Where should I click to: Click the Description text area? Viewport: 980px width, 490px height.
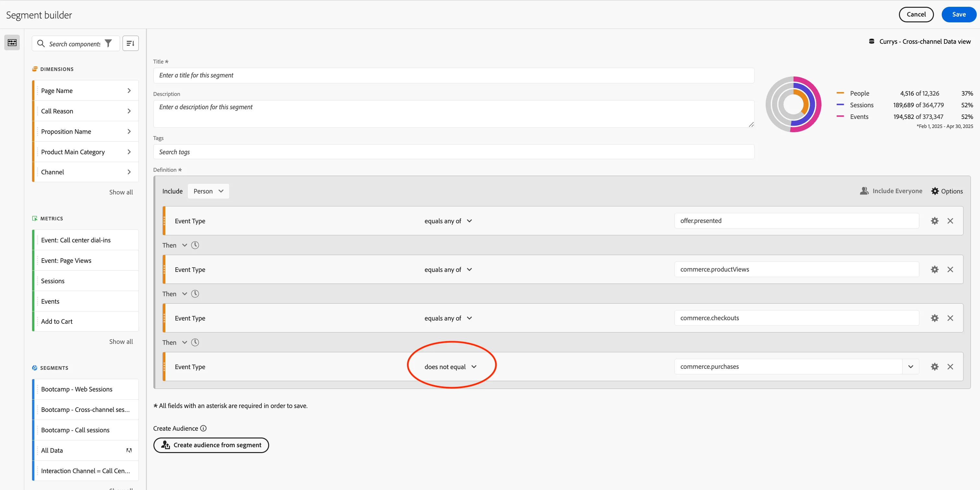coord(453,114)
